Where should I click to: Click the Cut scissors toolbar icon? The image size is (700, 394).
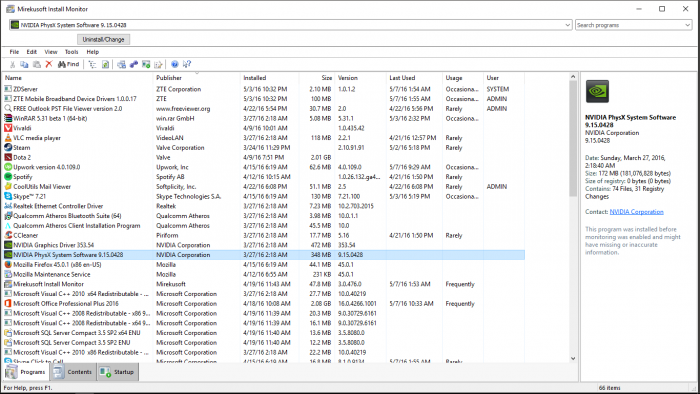[12, 65]
